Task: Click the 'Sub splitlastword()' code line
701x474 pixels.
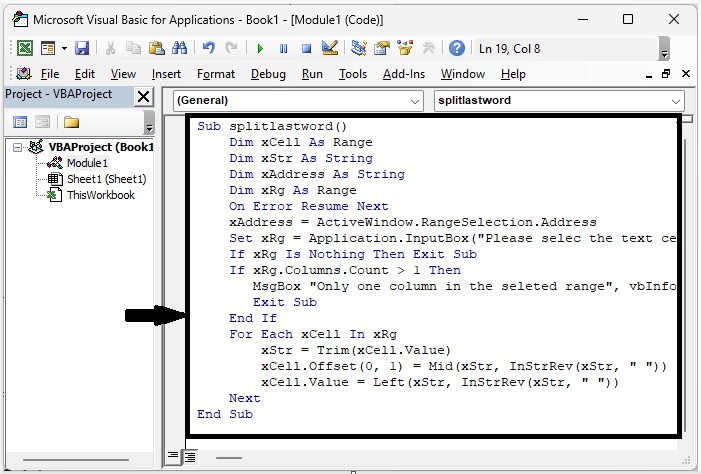Action: (x=272, y=127)
